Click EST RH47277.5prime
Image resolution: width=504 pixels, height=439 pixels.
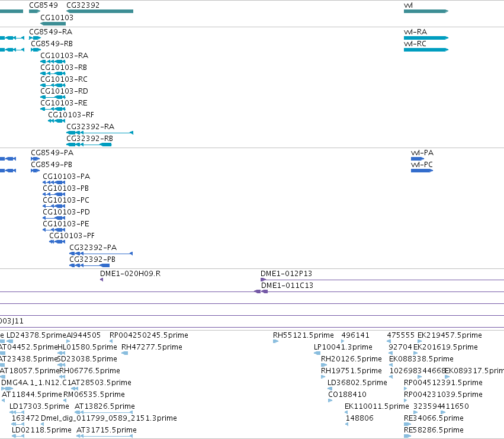pyautogui.click(x=152, y=347)
